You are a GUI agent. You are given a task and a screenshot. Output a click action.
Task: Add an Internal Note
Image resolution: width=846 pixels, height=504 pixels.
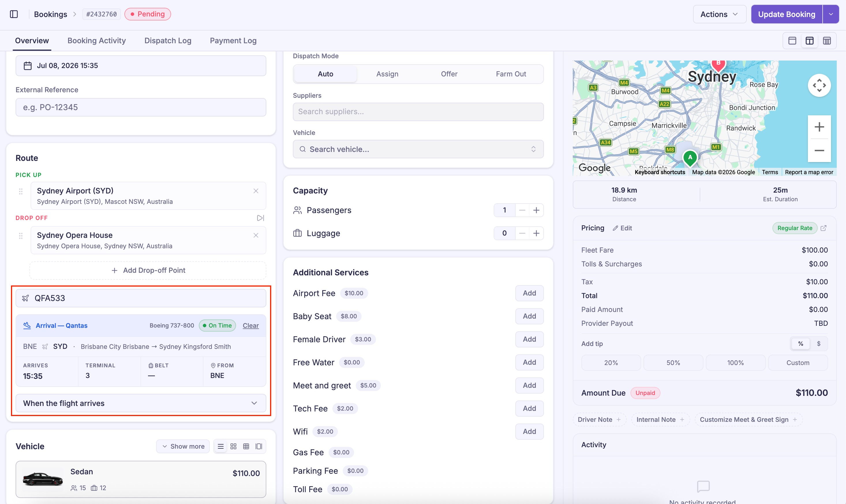coord(660,420)
